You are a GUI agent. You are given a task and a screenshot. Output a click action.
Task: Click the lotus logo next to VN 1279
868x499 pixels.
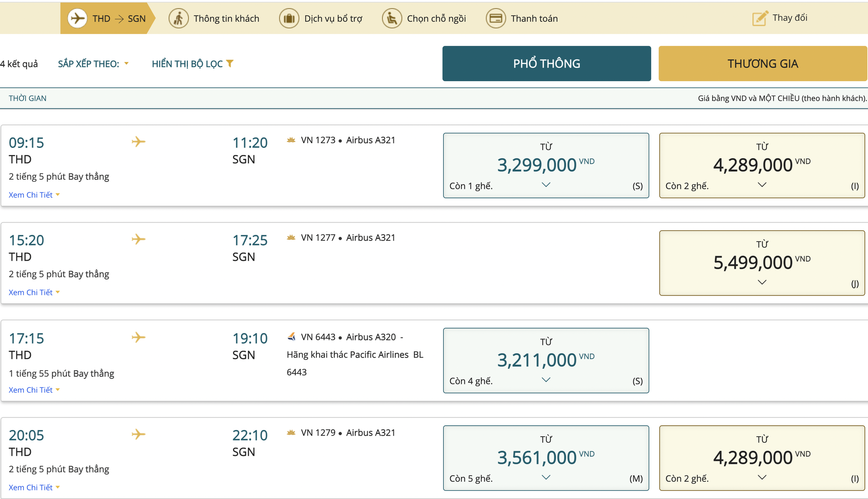(291, 433)
